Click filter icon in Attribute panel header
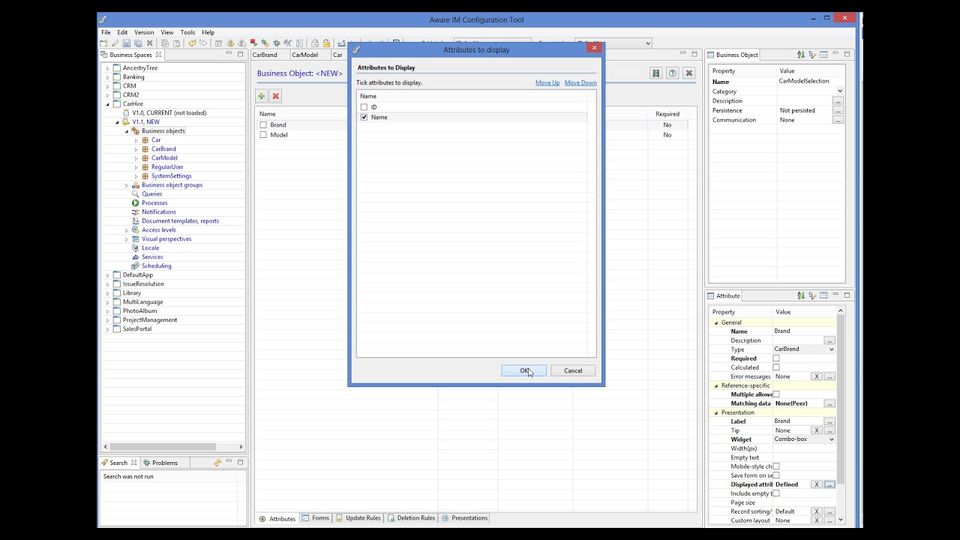The width and height of the screenshot is (960, 540). [812, 296]
